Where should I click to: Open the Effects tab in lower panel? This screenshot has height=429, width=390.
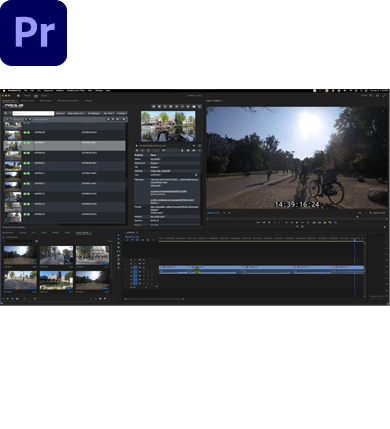click(x=44, y=233)
